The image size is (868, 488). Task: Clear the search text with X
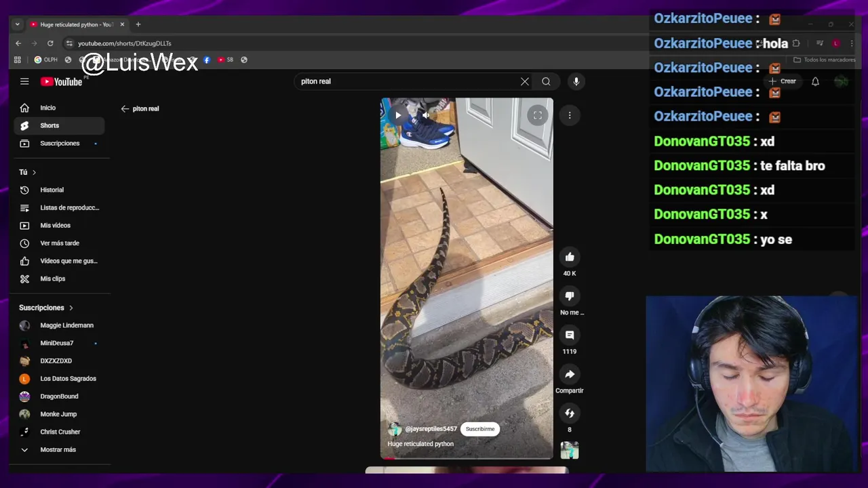point(525,81)
